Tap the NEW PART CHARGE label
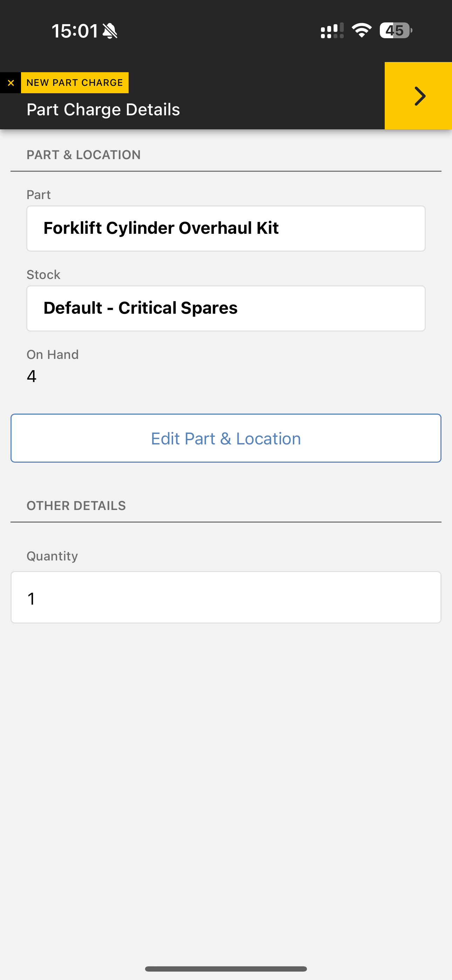Screen dimensions: 452x980 click(75, 83)
